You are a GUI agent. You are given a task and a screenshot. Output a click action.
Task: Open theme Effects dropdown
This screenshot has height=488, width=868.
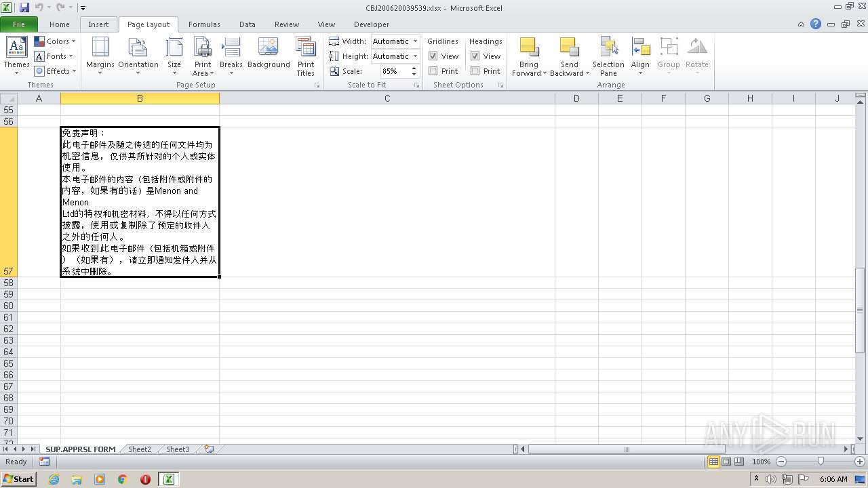[55, 71]
